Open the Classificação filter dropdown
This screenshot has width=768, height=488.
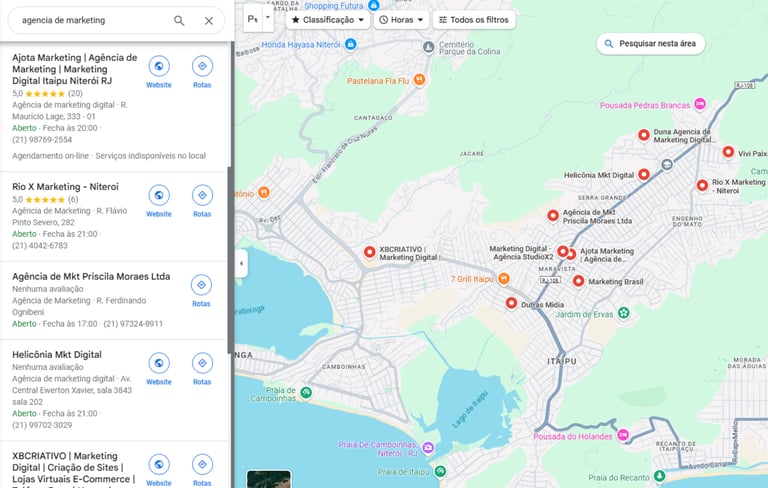point(328,20)
